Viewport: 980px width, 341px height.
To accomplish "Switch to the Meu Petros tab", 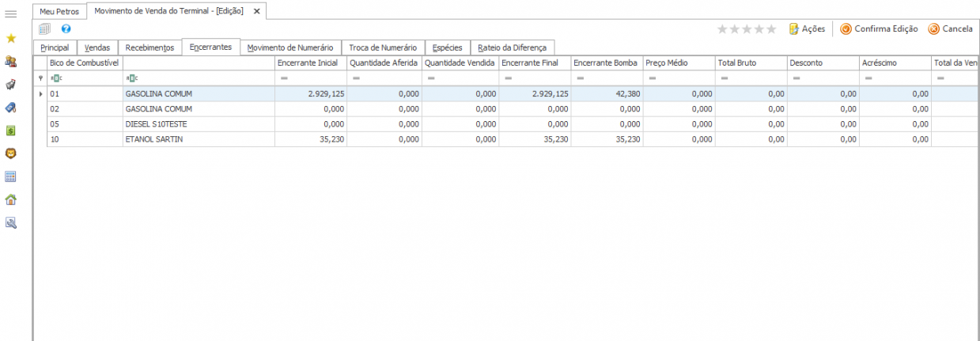I will 60,12.
